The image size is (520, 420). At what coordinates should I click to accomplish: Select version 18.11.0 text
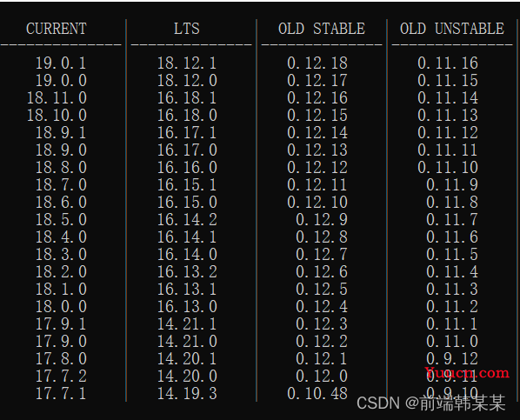pos(57,98)
